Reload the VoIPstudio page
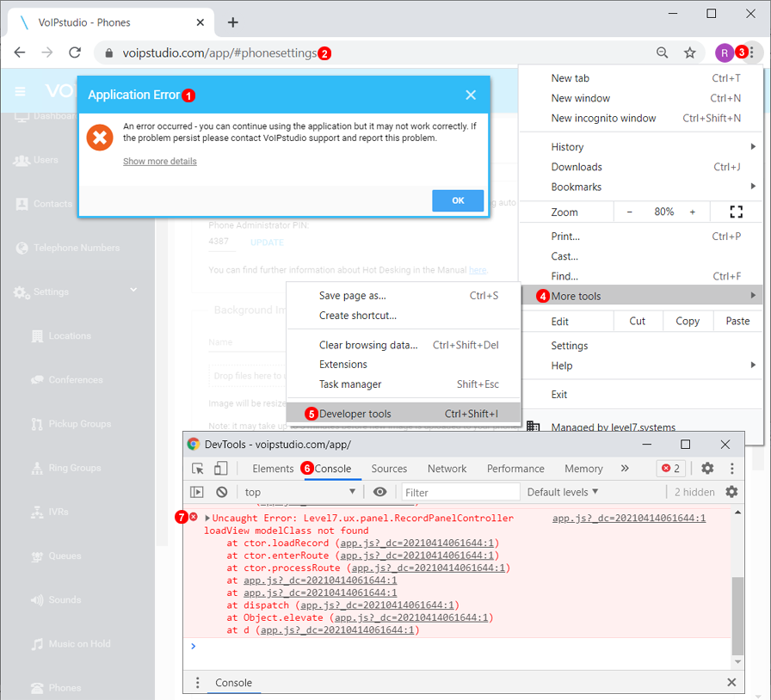 (75, 52)
